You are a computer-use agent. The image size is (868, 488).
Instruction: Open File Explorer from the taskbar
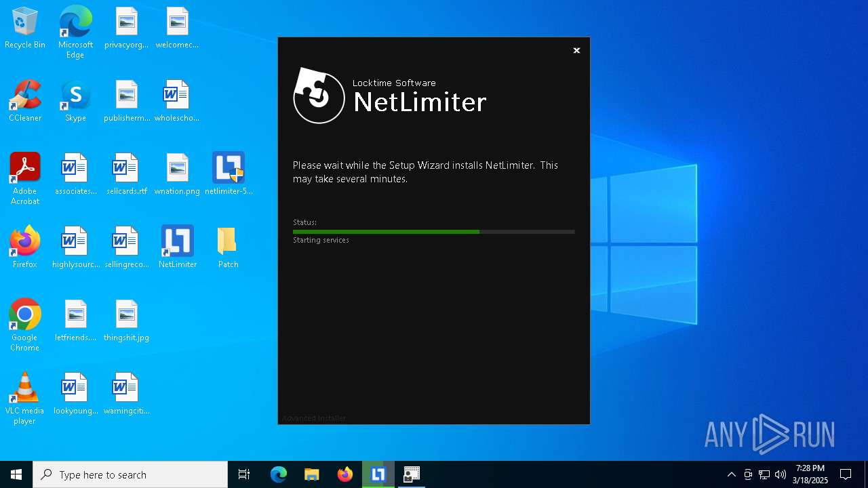click(x=312, y=474)
